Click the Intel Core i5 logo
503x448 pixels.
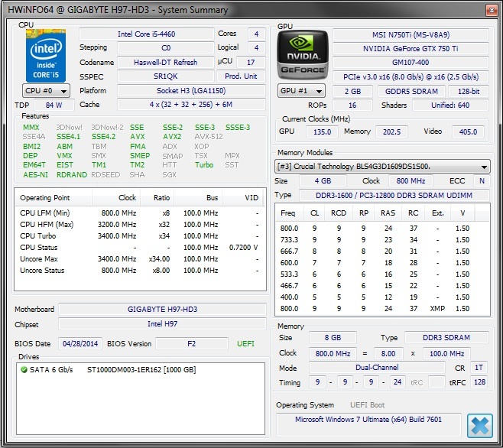pos(46,56)
